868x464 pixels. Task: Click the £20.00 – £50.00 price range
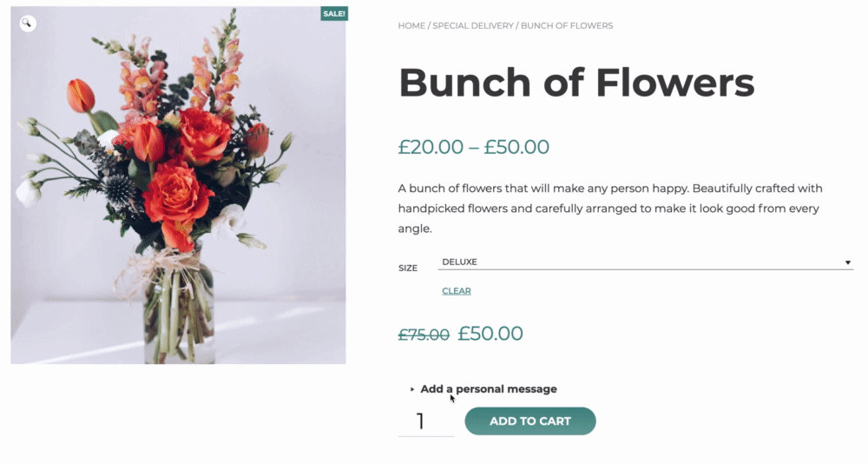pos(473,147)
